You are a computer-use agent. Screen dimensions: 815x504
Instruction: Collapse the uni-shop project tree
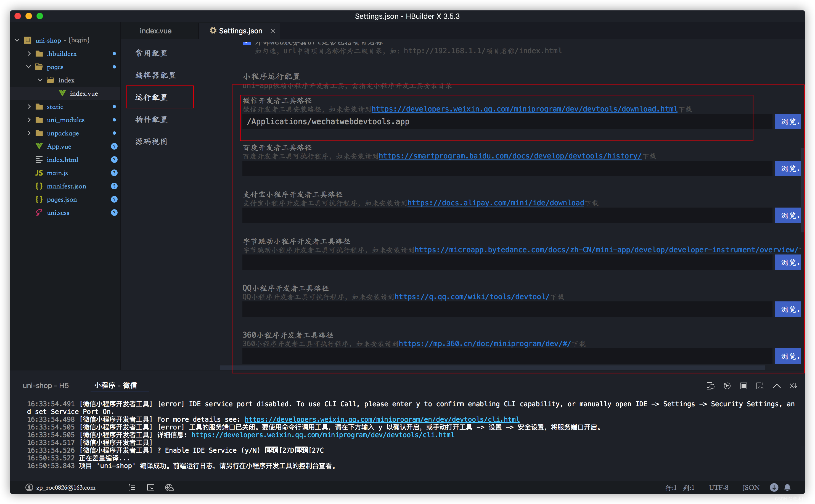(17, 40)
